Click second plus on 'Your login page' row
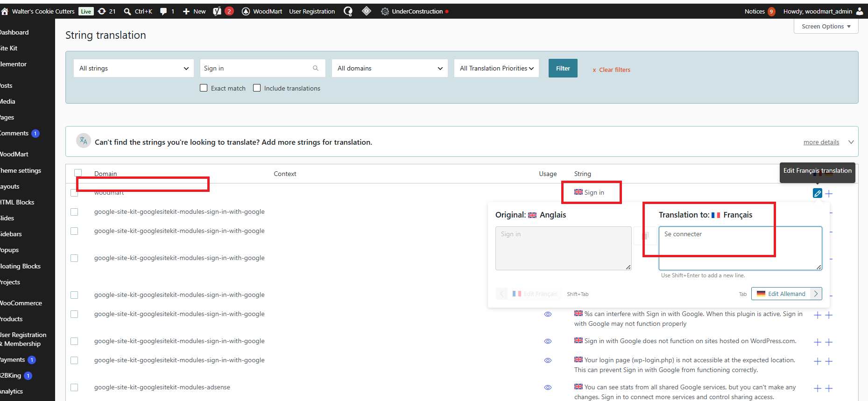The width and height of the screenshot is (868, 401). point(829,361)
